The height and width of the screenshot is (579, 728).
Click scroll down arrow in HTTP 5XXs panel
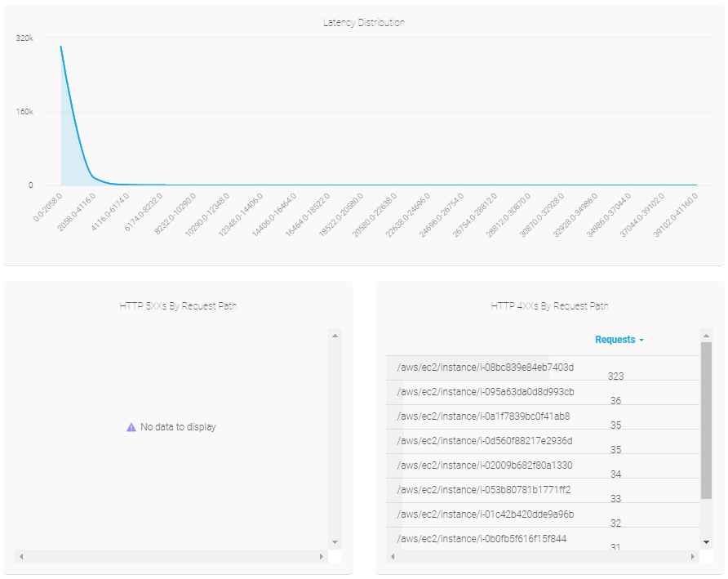pos(335,542)
